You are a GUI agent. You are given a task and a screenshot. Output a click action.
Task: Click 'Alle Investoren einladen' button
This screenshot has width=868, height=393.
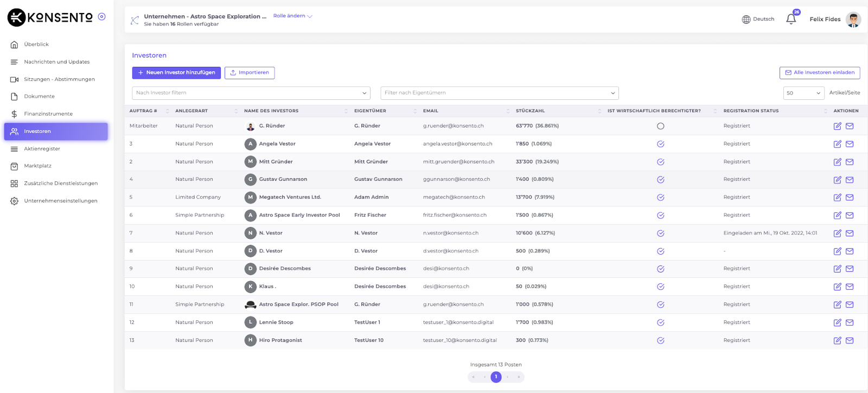819,73
